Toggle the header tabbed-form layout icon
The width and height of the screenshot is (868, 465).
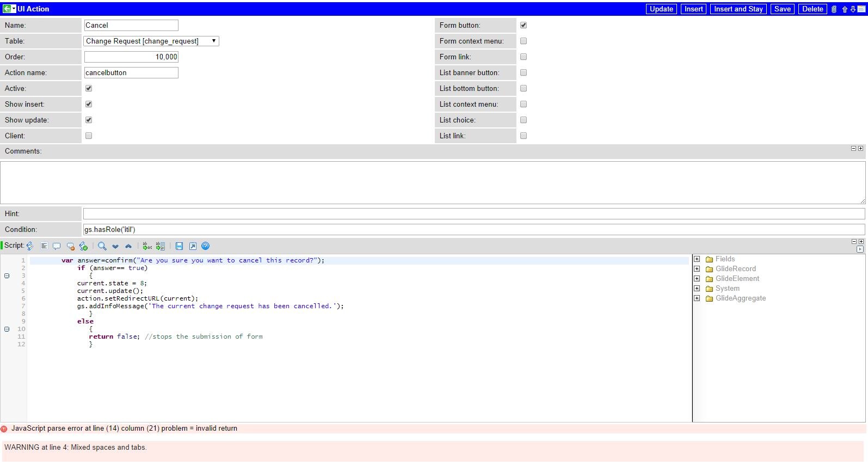pos(861,9)
